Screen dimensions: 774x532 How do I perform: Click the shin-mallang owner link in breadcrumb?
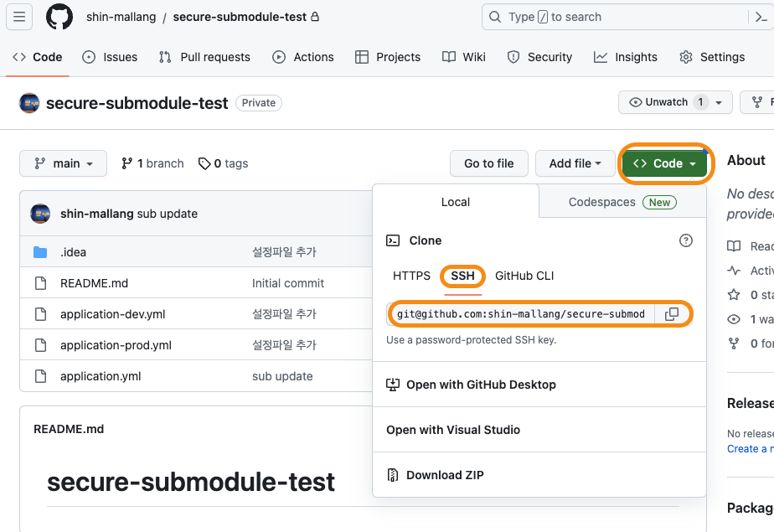(x=121, y=17)
